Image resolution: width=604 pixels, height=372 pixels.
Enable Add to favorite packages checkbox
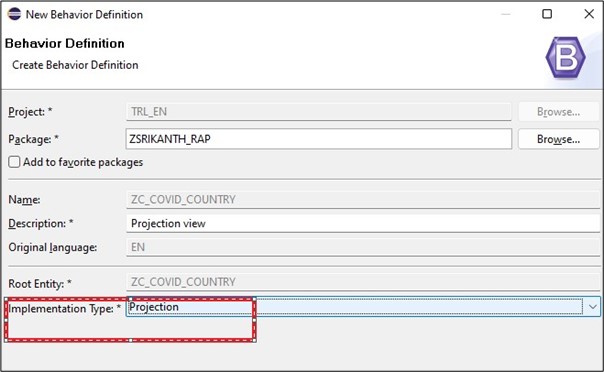tap(14, 162)
